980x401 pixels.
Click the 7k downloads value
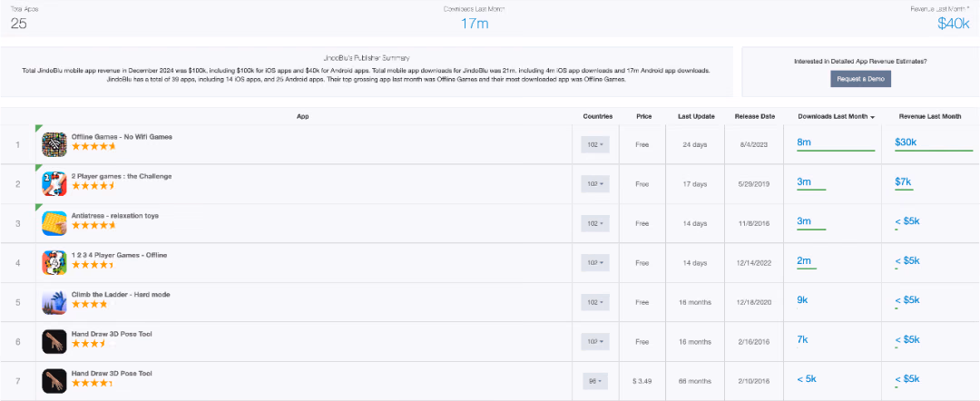(x=802, y=339)
